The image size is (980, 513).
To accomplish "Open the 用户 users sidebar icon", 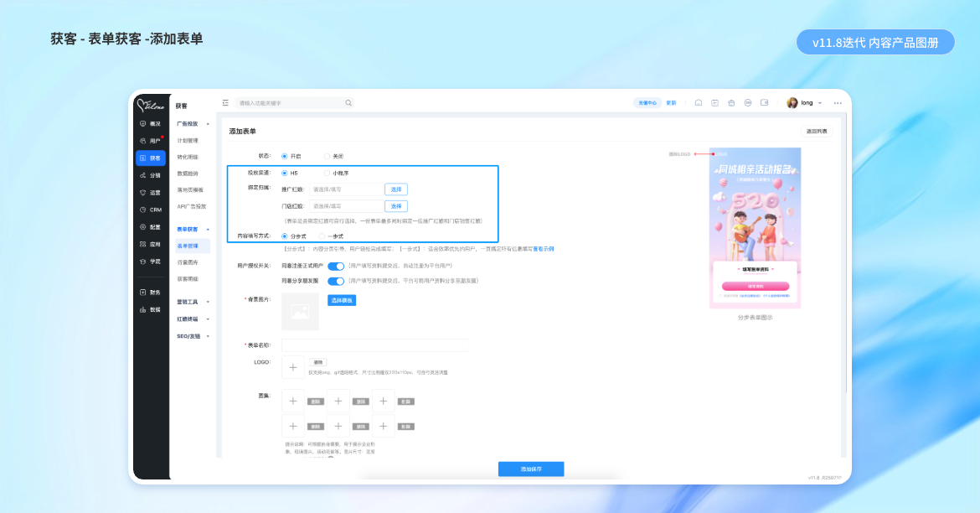I will pyautogui.click(x=143, y=141).
